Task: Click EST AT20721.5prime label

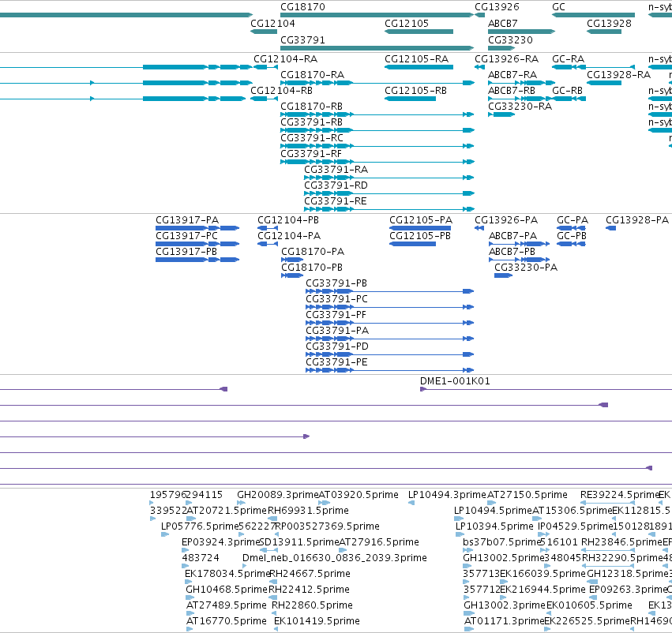Action: point(227,511)
